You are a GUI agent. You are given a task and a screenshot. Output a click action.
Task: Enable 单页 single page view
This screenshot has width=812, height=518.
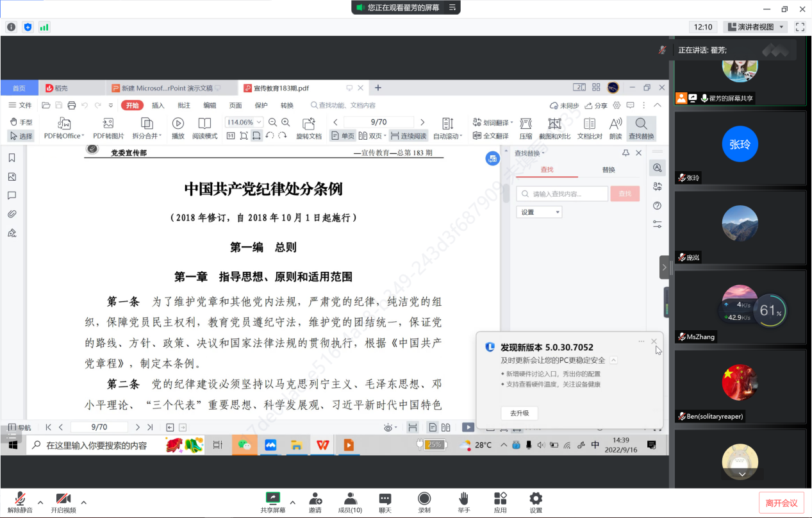(343, 136)
